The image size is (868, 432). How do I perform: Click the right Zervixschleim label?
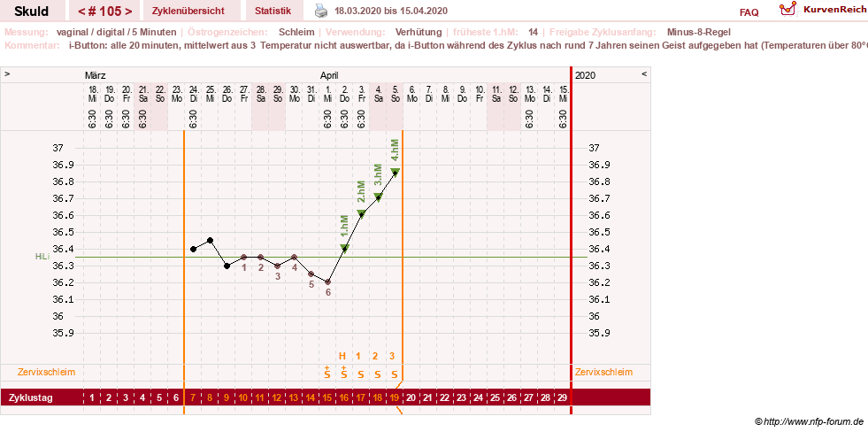(x=604, y=372)
